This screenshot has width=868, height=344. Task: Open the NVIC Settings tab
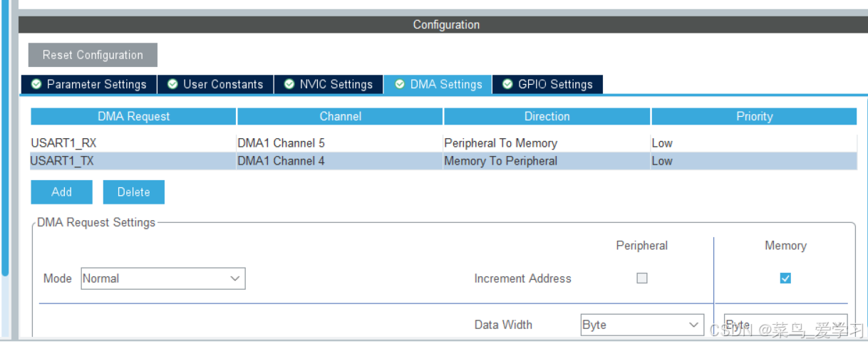(329, 84)
